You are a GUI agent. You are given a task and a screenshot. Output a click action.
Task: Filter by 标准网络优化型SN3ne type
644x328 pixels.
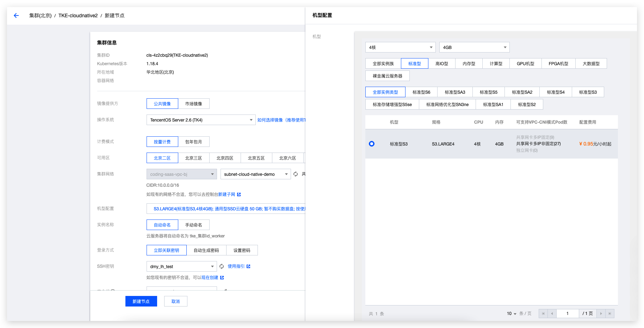(447, 104)
